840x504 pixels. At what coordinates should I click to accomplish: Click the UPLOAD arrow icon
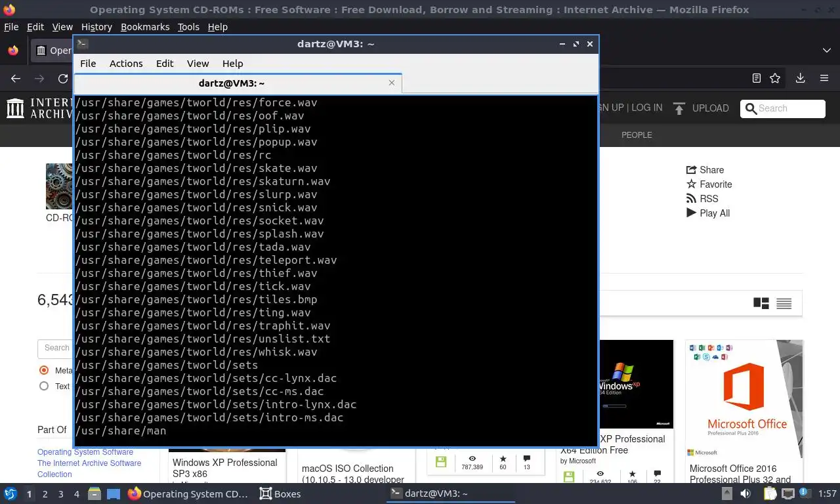pyautogui.click(x=679, y=108)
